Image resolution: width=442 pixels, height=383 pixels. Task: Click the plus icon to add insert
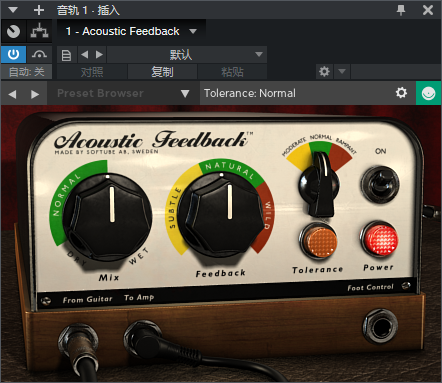coord(39,10)
